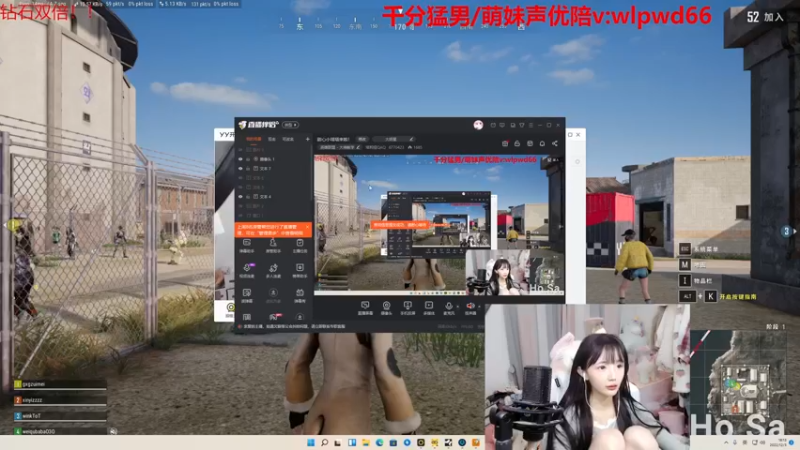Click the K key guide hint
Viewport: 800px width, 450px height.
tap(710, 296)
